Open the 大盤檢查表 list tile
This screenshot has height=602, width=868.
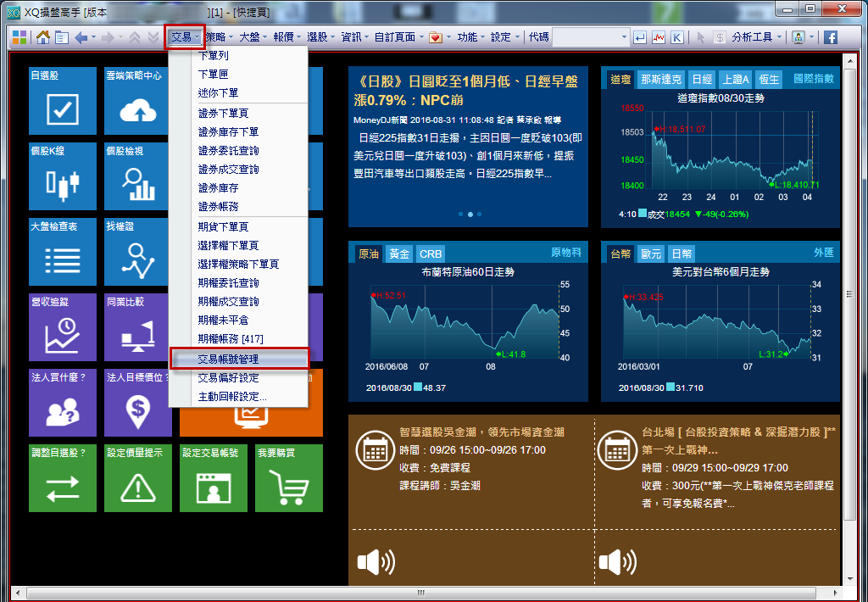(x=63, y=252)
